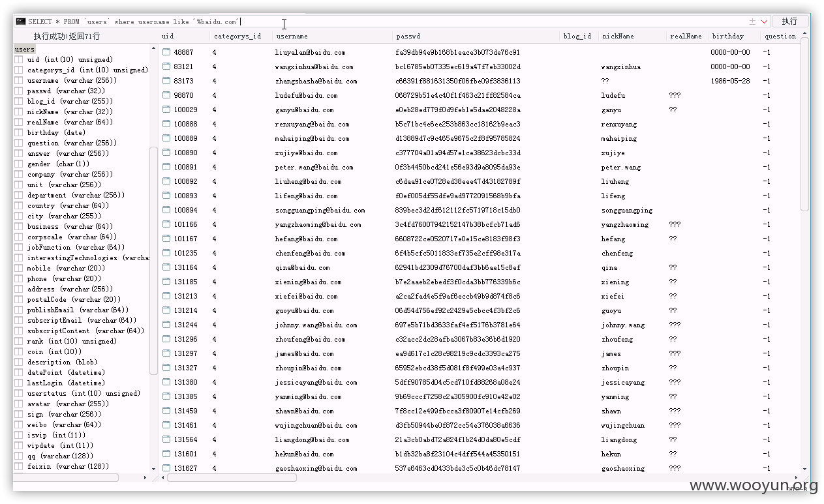Click the 执行 execute button
This screenshot has height=504, width=824.
[789, 22]
